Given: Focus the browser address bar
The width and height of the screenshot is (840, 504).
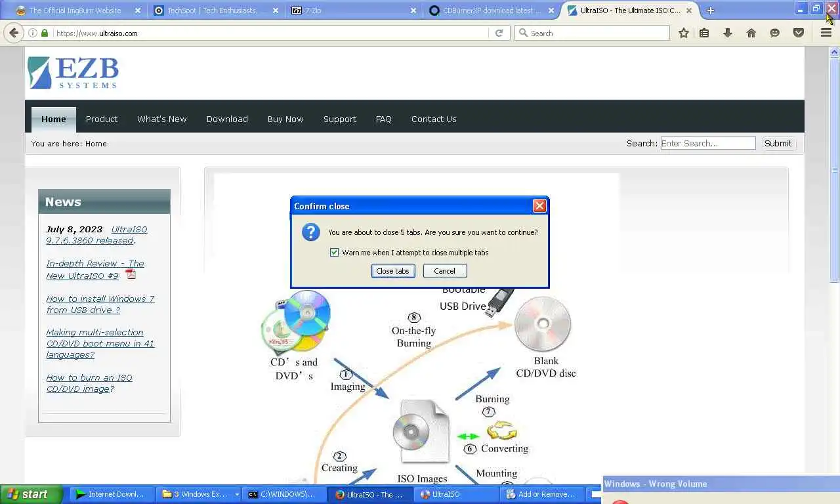Looking at the screenshot, I should (x=269, y=33).
